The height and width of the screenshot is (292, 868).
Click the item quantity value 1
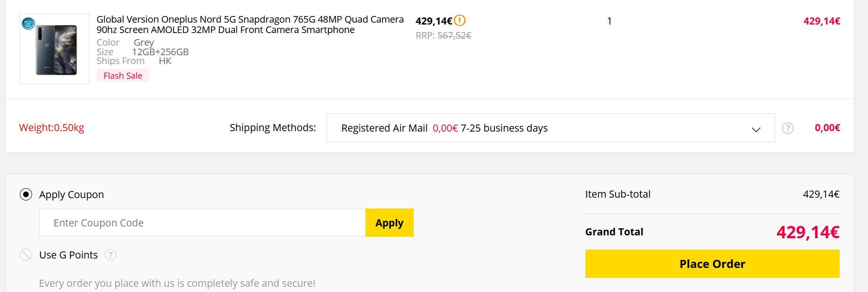[609, 21]
